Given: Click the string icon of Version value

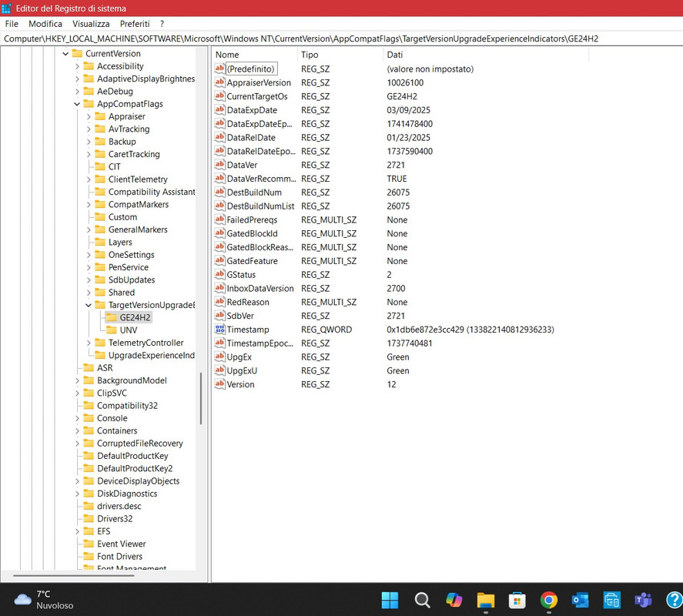Looking at the screenshot, I should coord(220,384).
